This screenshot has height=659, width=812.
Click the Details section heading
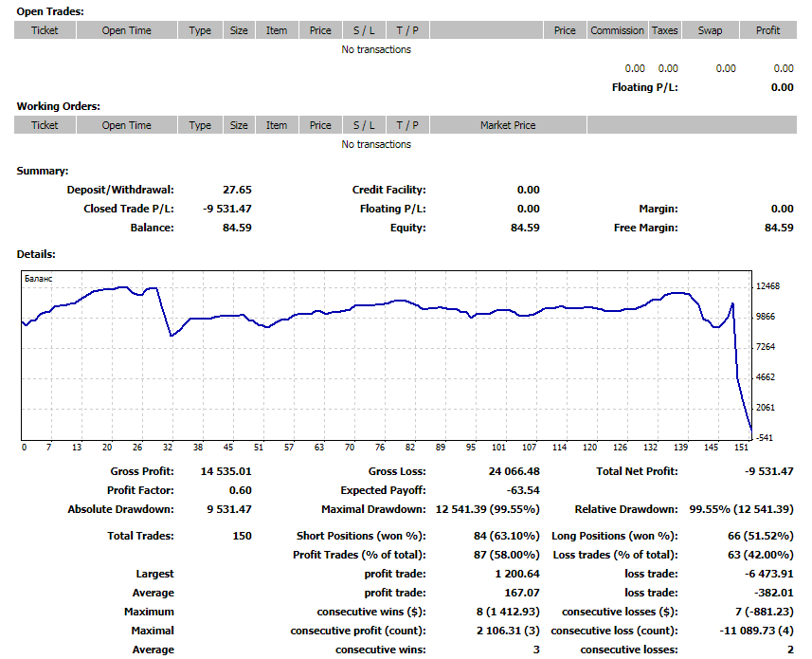[36, 254]
